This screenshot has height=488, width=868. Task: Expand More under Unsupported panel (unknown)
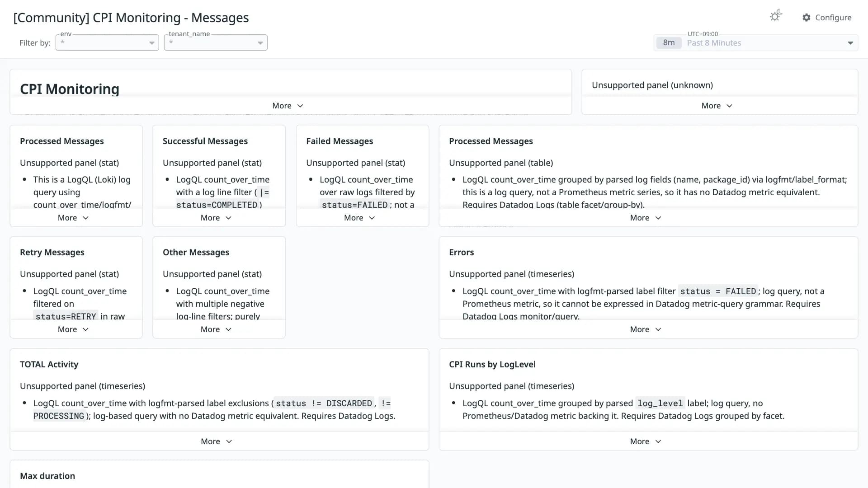pos(717,106)
